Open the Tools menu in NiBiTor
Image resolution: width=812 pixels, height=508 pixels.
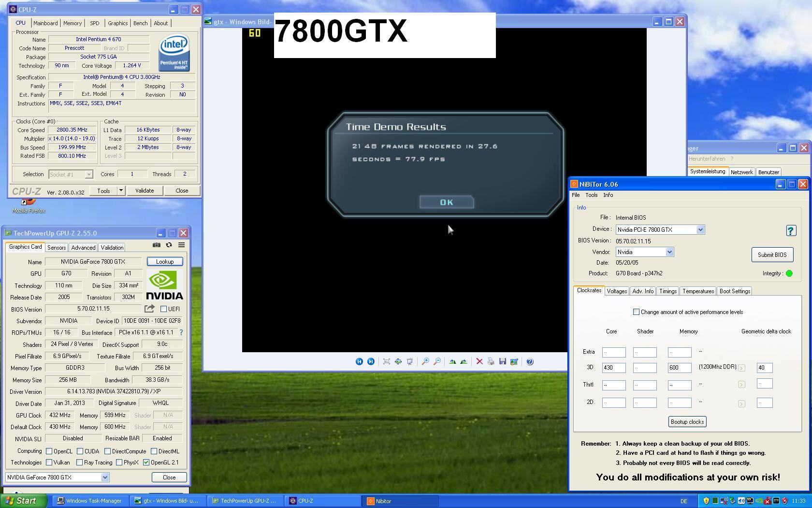592,195
